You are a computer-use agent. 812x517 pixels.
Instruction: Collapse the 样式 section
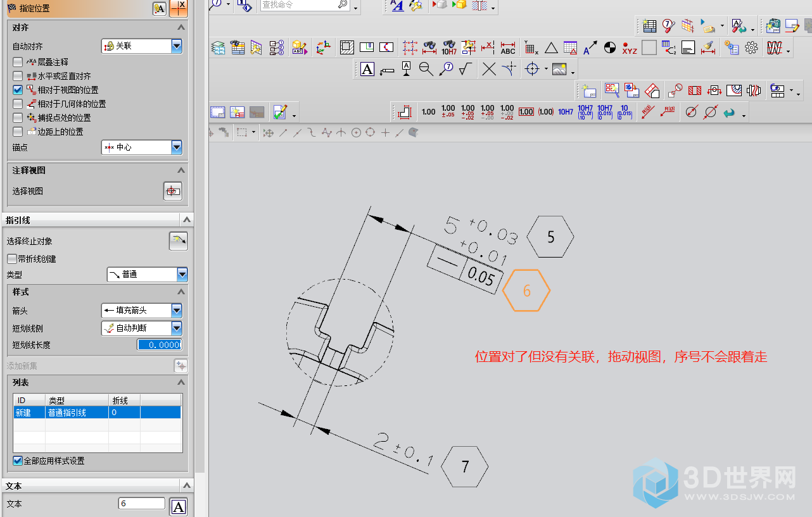click(x=181, y=292)
